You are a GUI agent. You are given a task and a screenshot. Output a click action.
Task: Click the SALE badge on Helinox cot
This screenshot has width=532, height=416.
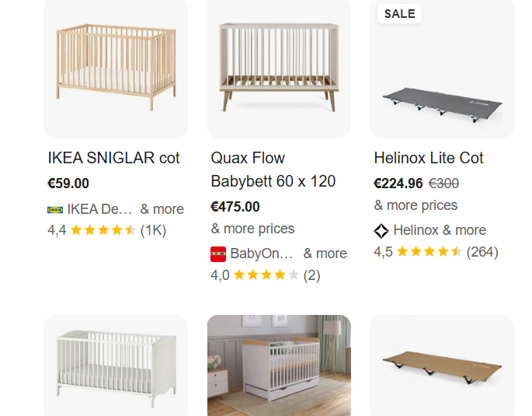[399, 13]
